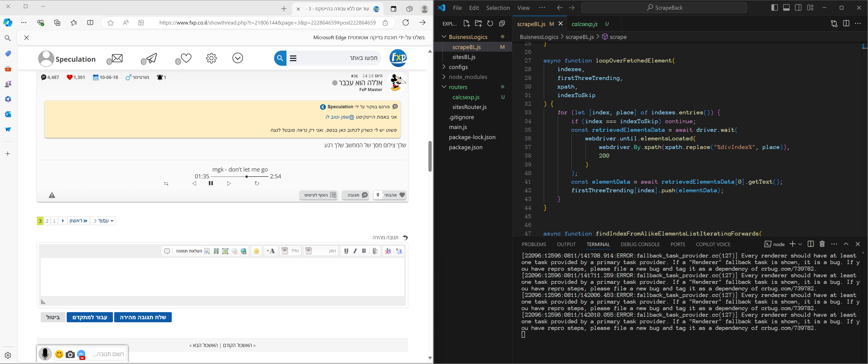The width and height of the screenshot is (868, 364).
Task: Toggle bold formatting in the reply editor
Action: click(x=364, y=251)
